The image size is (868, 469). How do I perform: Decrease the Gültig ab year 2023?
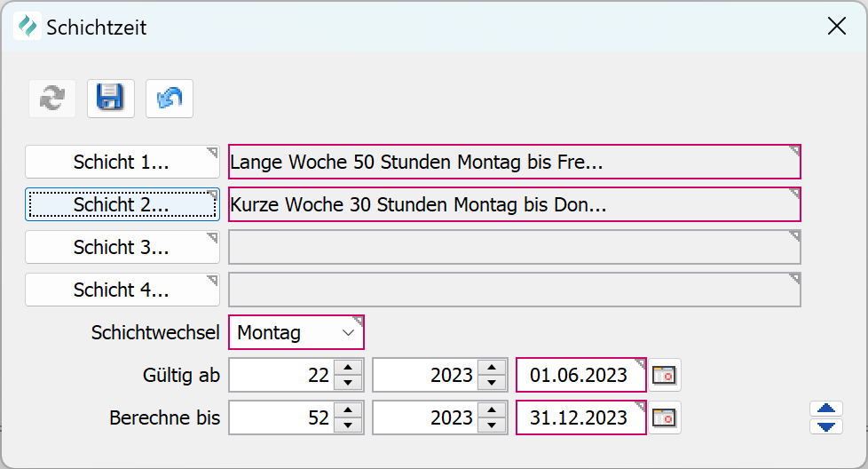click(491, 383)
